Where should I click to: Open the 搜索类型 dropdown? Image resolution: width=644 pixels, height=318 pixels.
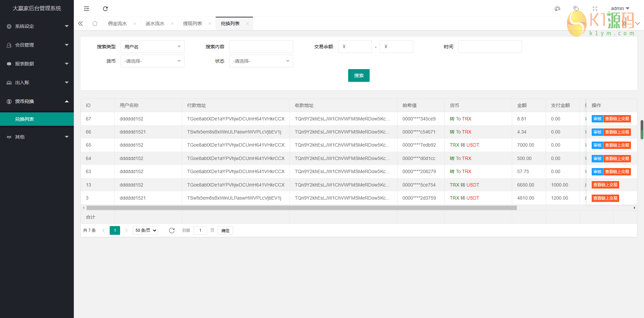coord(152,47)
